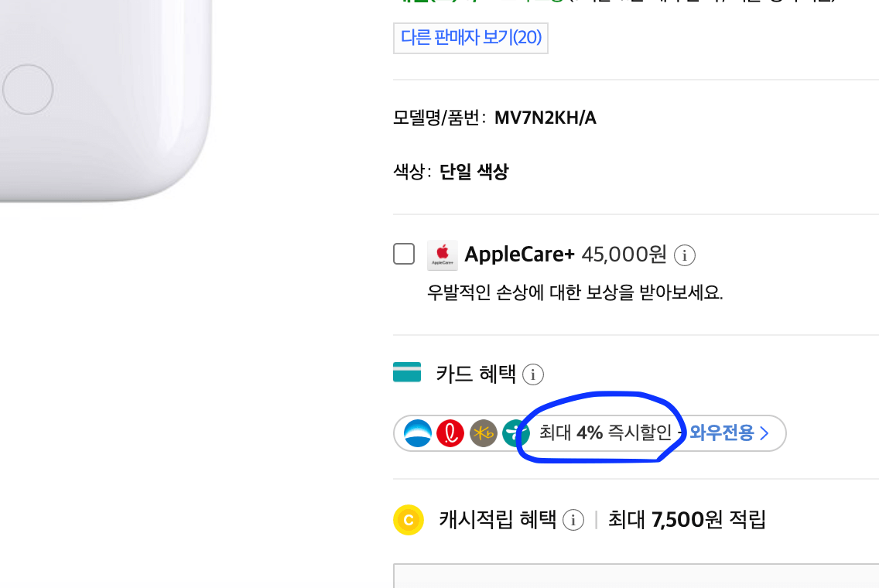The height and width of the screenshot is (588, 879).
Task: Click the yellow C cash-reward coin icon
Action: pyautogui.click(x=409, y=520)
